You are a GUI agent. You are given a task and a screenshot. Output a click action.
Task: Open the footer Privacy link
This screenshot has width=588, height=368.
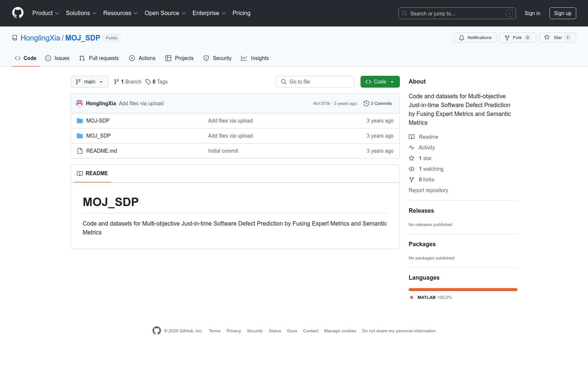point(234,331)
